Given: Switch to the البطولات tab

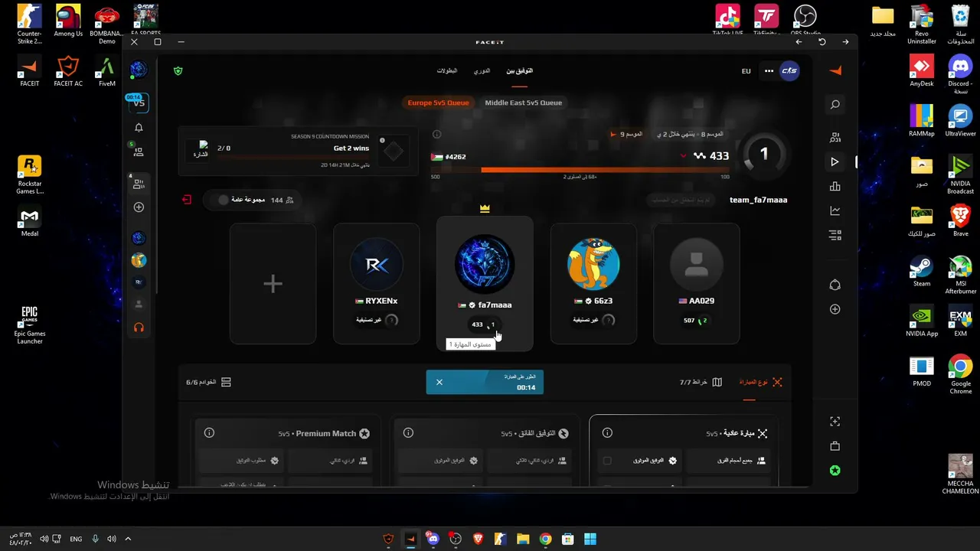Looking at the screenshot, I should (x=447, y=71).
